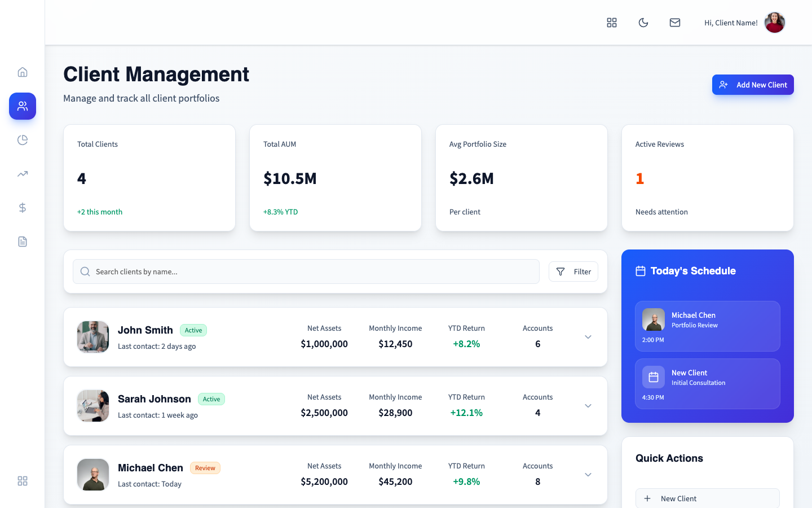The image size is (812, 508).
Task: Click the Add New Client button
Action: (x=753, y=84)
